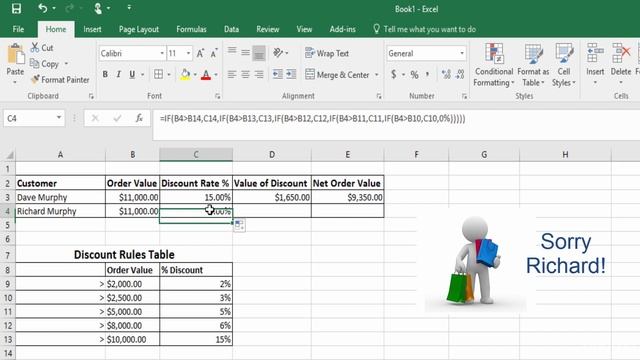This screenshot has height=360, width=640.
Task: Switch to the Formulas tab
Action: coord(191,29)
